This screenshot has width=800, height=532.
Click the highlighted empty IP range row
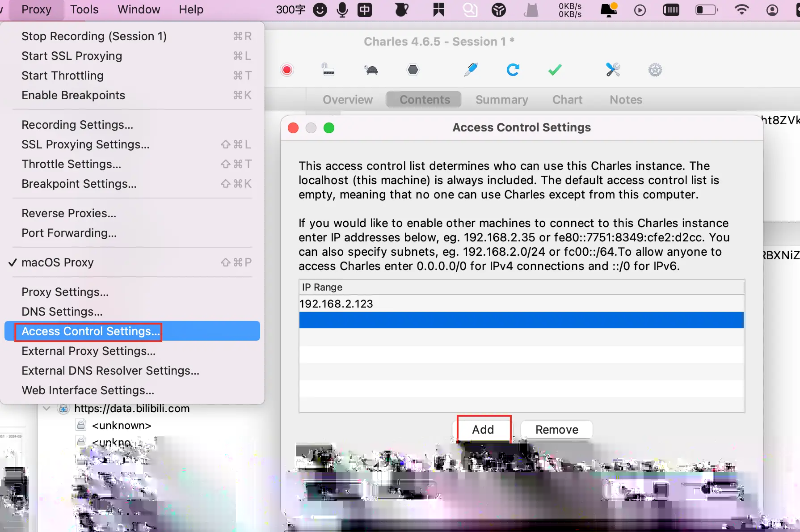coord(521,320)
